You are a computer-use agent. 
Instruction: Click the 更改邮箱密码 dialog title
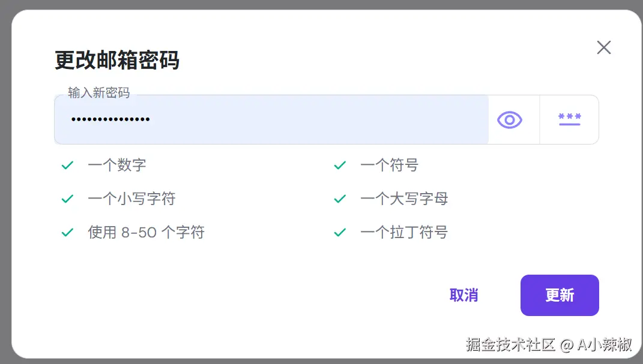117,61
